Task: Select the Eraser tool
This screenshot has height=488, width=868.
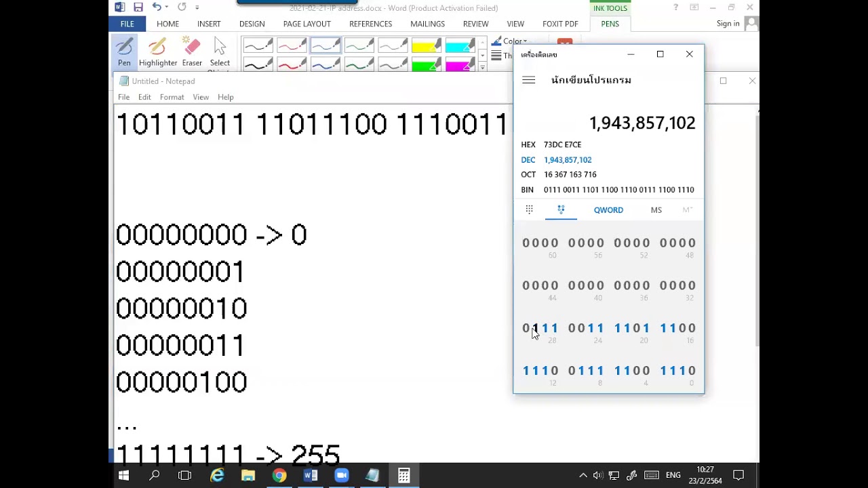Action: tap(192, 52)
